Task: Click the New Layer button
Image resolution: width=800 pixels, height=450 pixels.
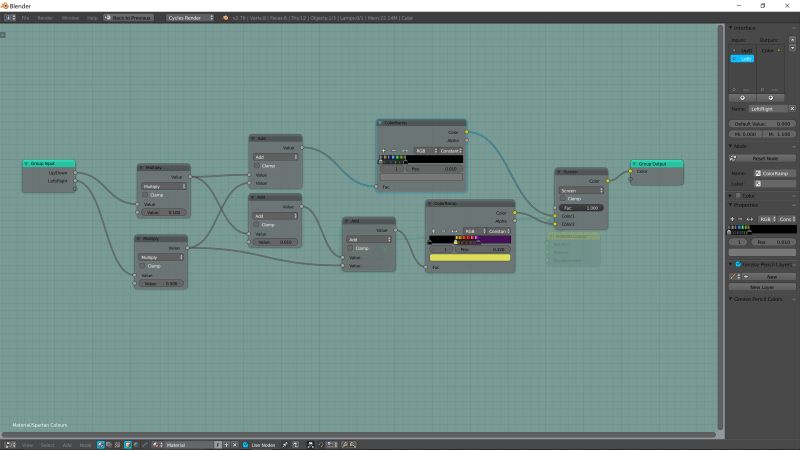Action: [x=762, y=287]
